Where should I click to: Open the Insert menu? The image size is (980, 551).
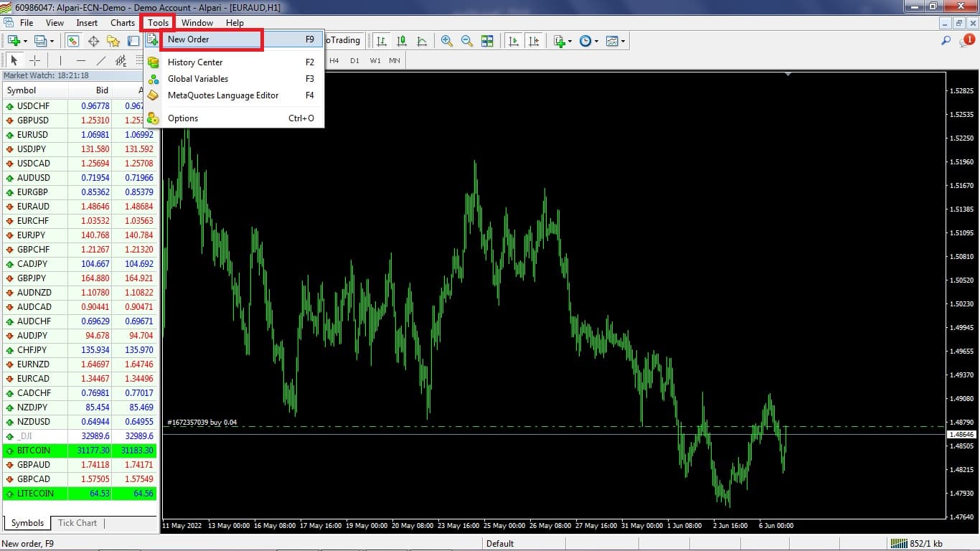pyautogui.click(x=87, y=23)
